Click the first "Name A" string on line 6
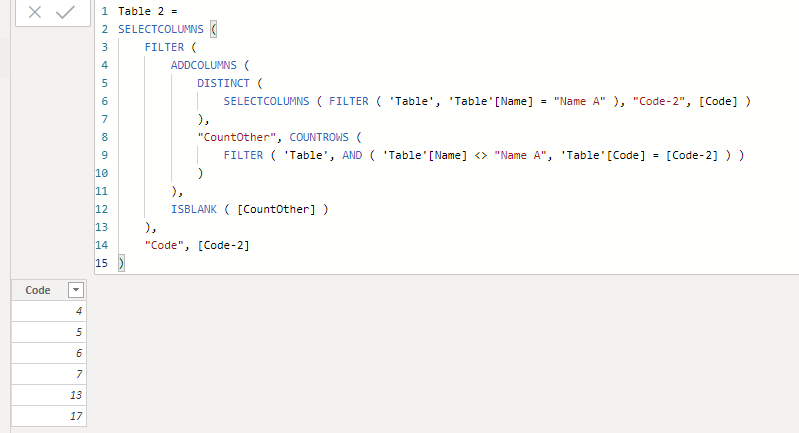The height and width of the screenshot is (433, 799). click(579, 101)
